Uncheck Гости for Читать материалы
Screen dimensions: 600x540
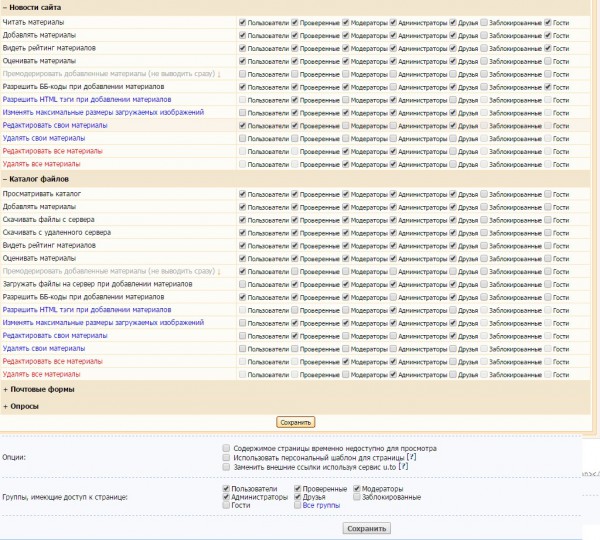[548, 22]
